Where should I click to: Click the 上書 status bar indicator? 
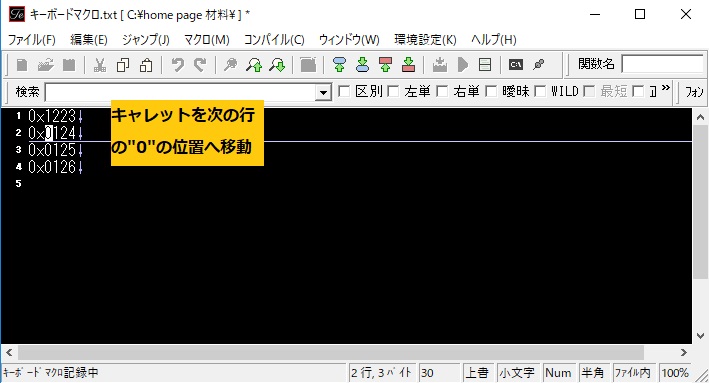(477, 373)
